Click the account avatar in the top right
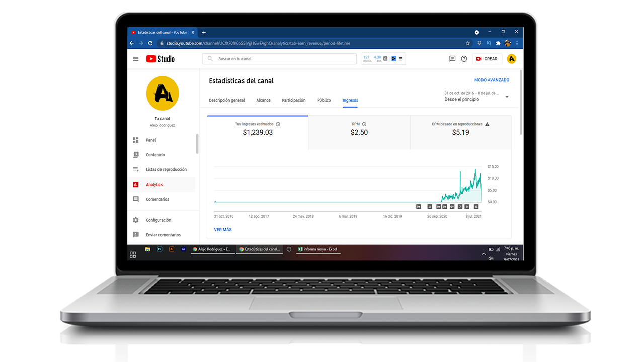This screenshot has height=362, width=644. click(x=512, y=59)
